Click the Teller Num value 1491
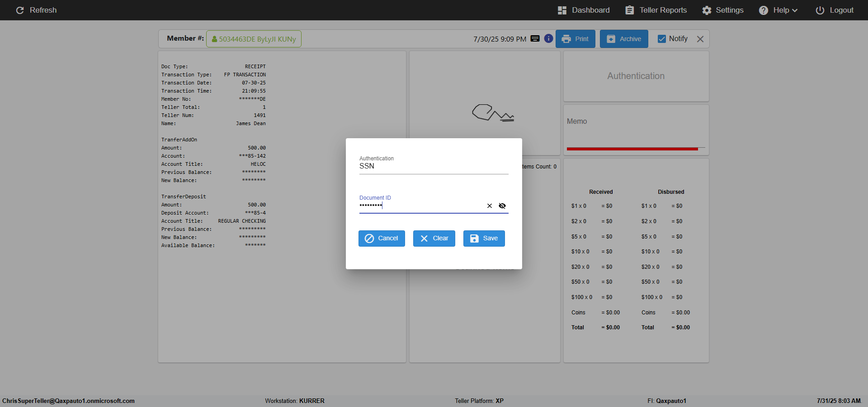This screenshot has height=407, width=868. point(259,115)
